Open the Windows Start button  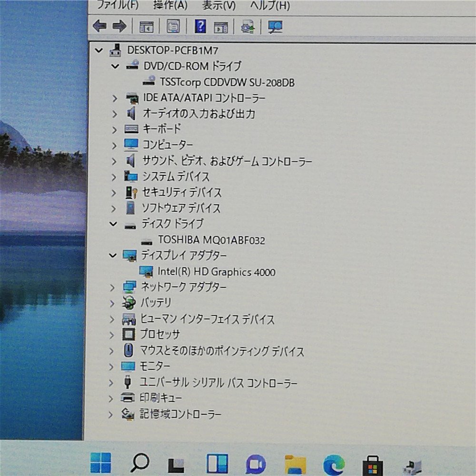tap(101, 463)
